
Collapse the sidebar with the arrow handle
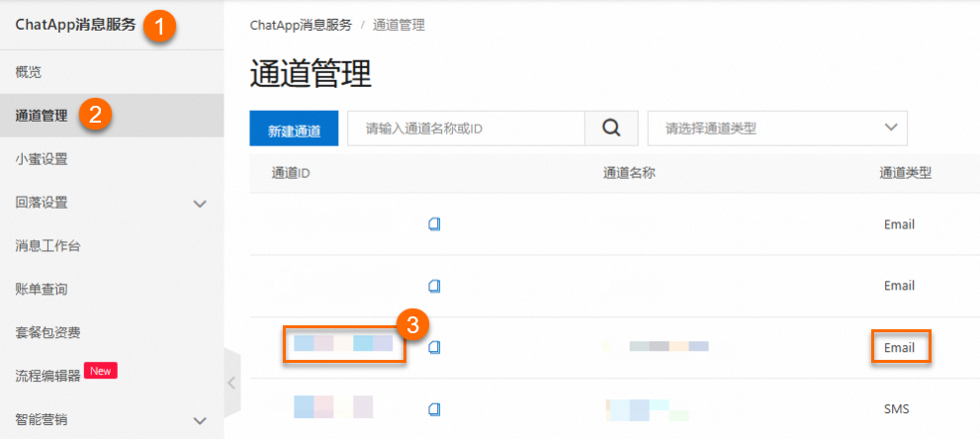coord(231,383)
